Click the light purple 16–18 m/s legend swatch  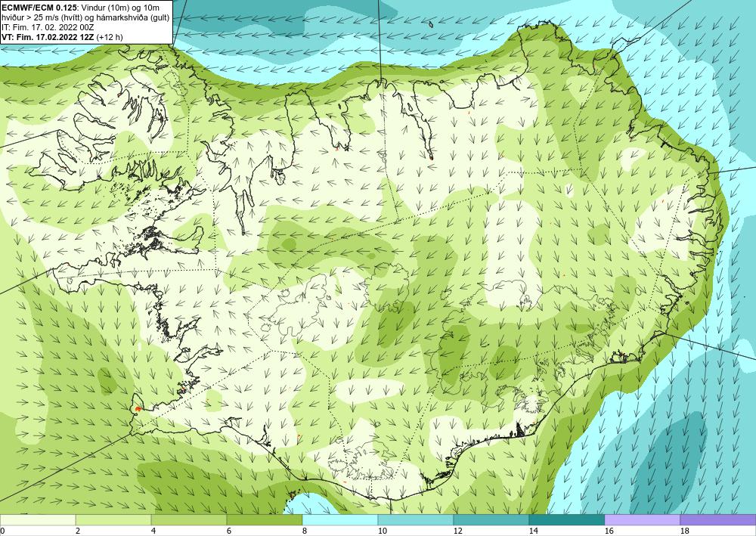(x=642, y=519)
